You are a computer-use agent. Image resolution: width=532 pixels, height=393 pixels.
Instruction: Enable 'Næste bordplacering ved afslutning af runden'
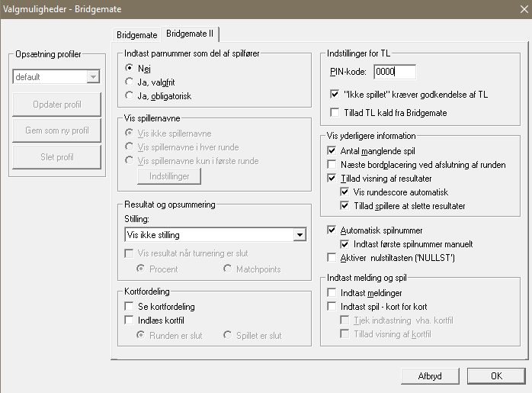pyautogui.click(x=332, y=165)
